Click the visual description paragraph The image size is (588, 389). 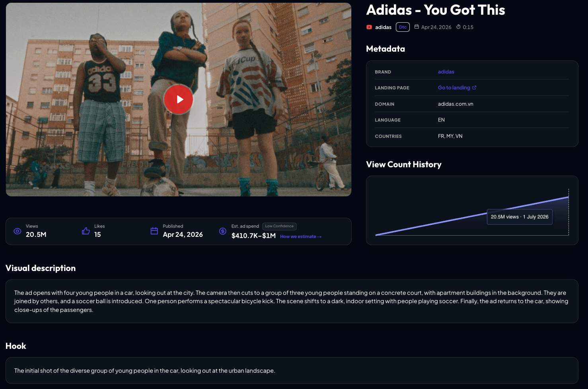(x=291, y=301)
